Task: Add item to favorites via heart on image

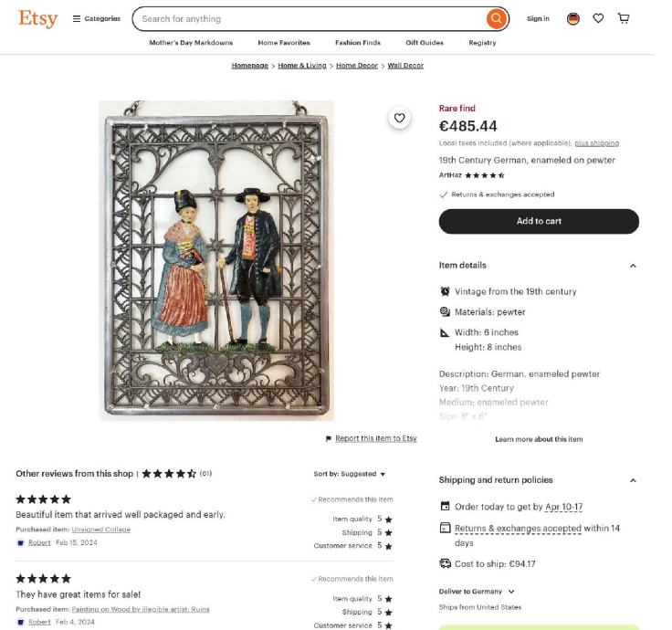Action: coord(399,118)
